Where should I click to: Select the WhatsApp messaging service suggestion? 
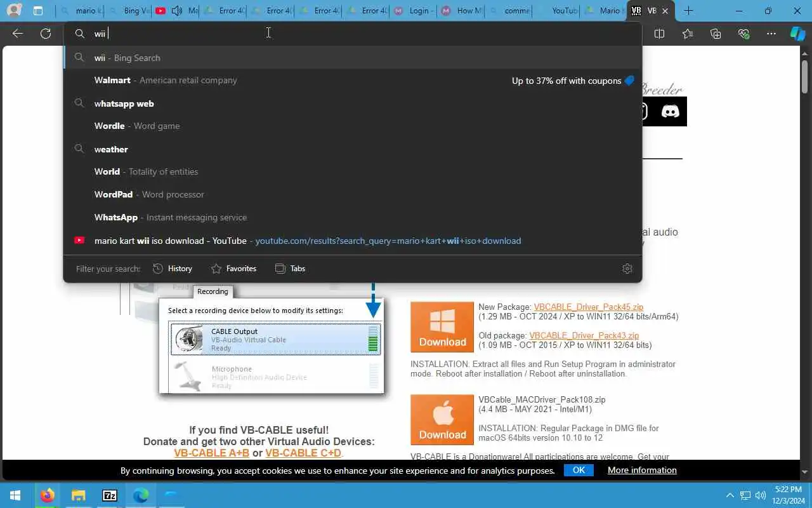pyautogui.click(x=353, y=217)
